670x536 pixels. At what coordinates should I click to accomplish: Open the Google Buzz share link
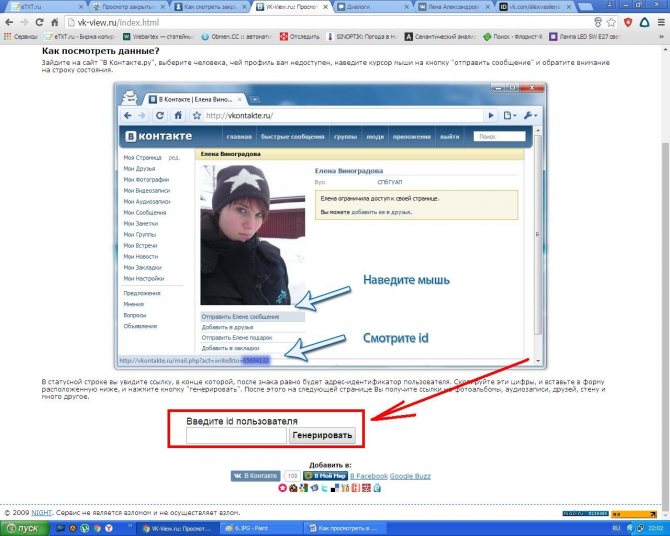pos(410,476)
